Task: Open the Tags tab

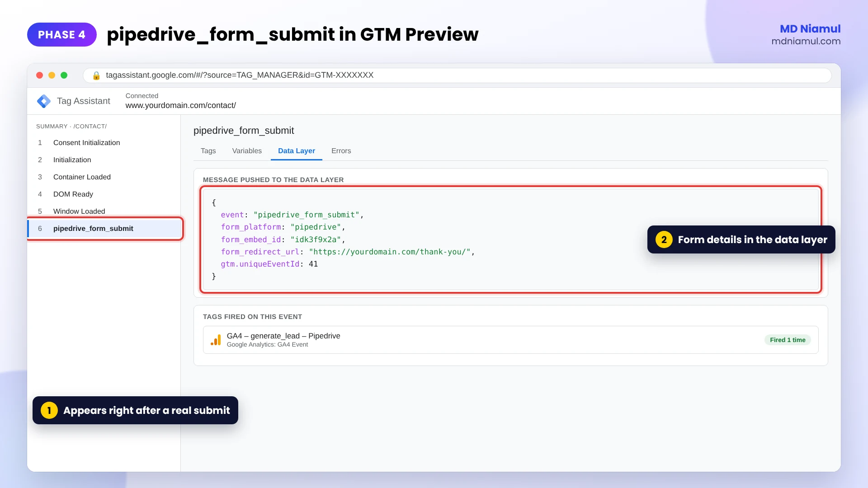Action: [208, 151]
